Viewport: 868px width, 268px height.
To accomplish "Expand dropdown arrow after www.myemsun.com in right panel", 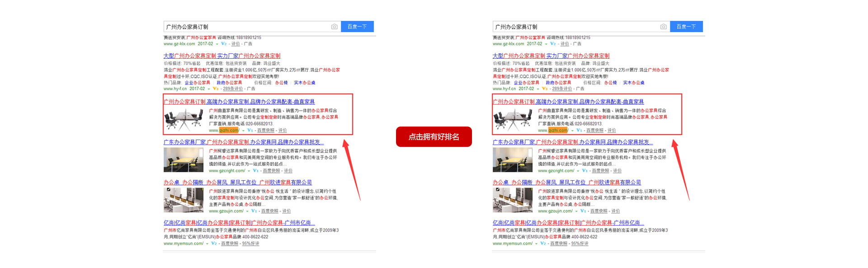I will tap(536, 244).
